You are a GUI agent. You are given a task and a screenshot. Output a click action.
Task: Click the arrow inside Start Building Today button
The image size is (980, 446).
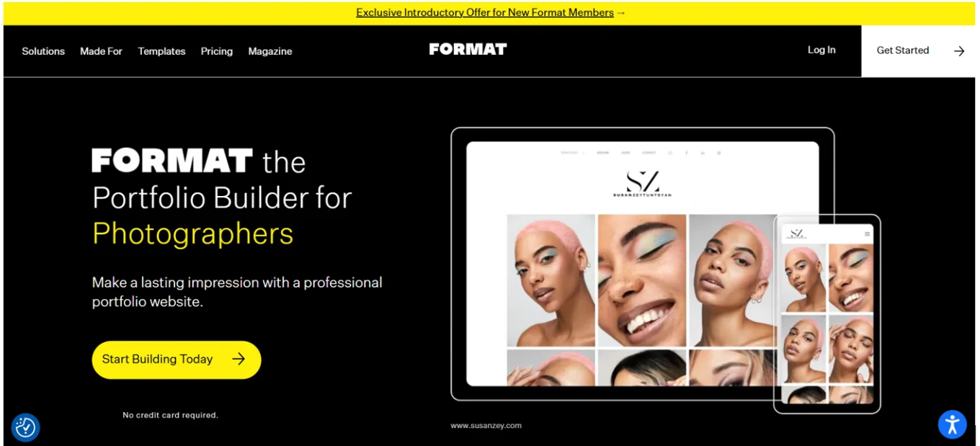[x=239, y=359]
